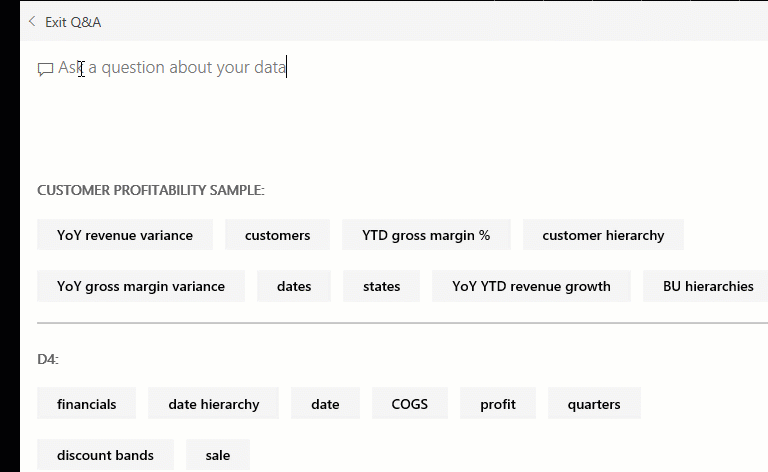Choose the customers suggestion chip
This screenshot has height=472, width=768.
[277, 235]
